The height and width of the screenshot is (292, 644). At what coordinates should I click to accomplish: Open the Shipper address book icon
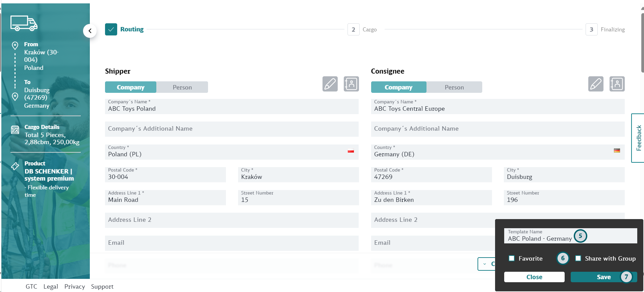351,84
